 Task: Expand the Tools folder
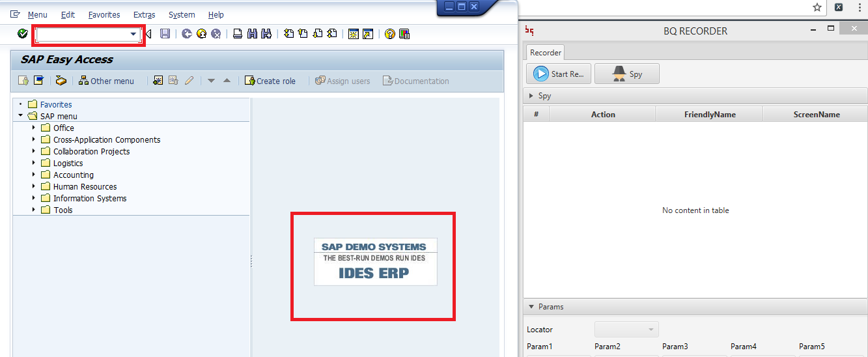34,210
